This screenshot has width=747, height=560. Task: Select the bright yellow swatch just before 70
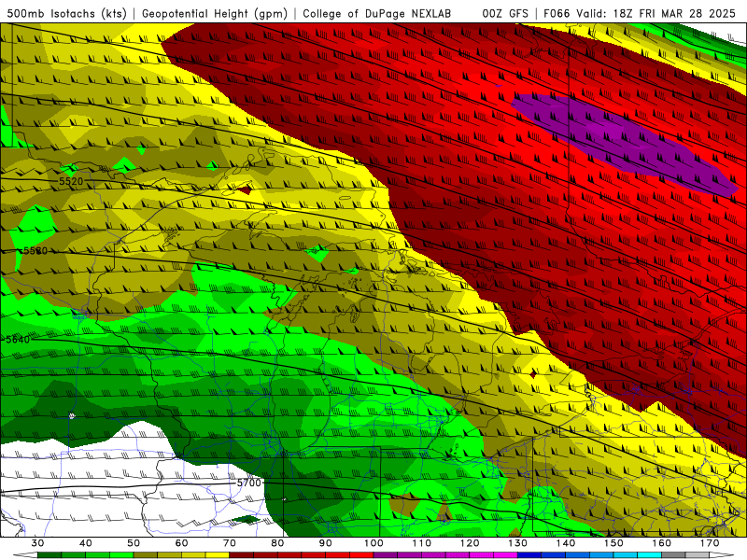pos(218,555)
